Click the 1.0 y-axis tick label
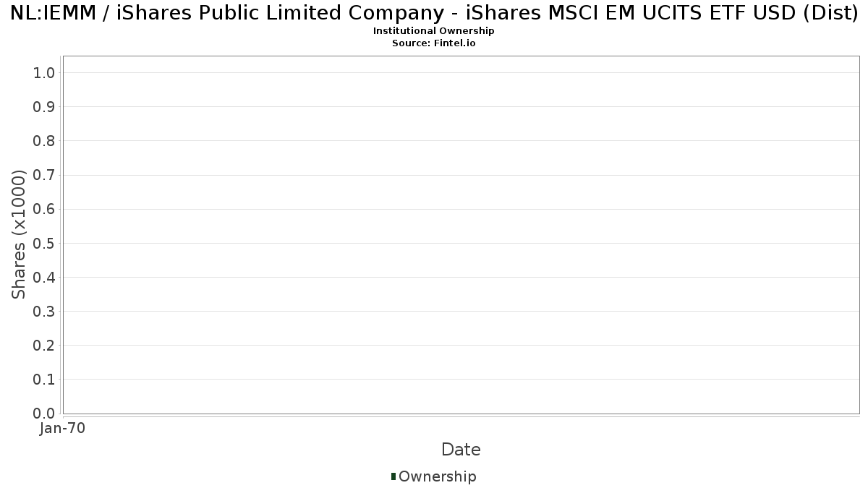The height and width of the screenshot is (488, 868). click(44, 72)
